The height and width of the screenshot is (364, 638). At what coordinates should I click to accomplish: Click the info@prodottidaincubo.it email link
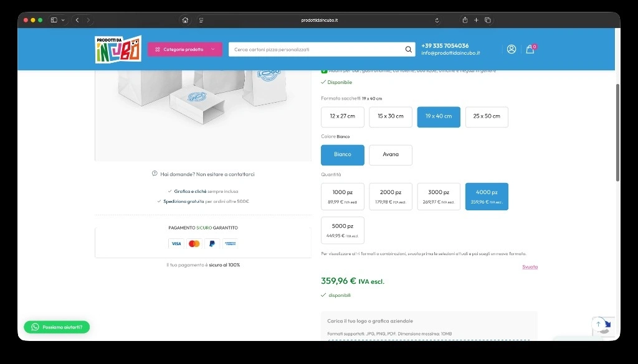click(x=450, y=53)
